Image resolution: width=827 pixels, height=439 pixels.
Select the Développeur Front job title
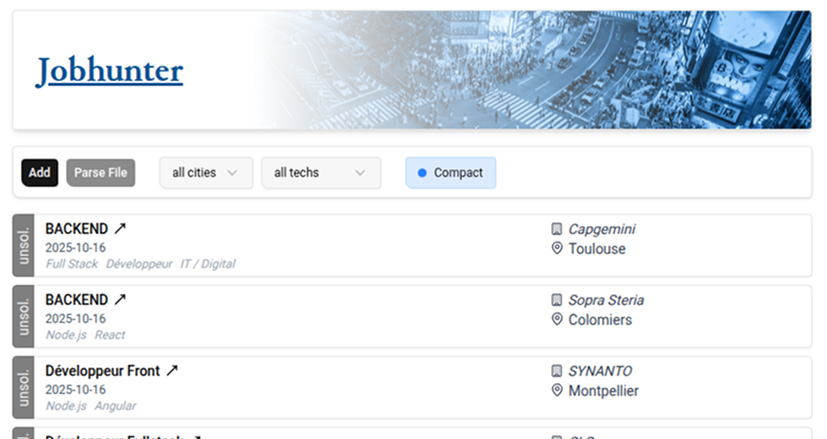click(x=102, y=371)
